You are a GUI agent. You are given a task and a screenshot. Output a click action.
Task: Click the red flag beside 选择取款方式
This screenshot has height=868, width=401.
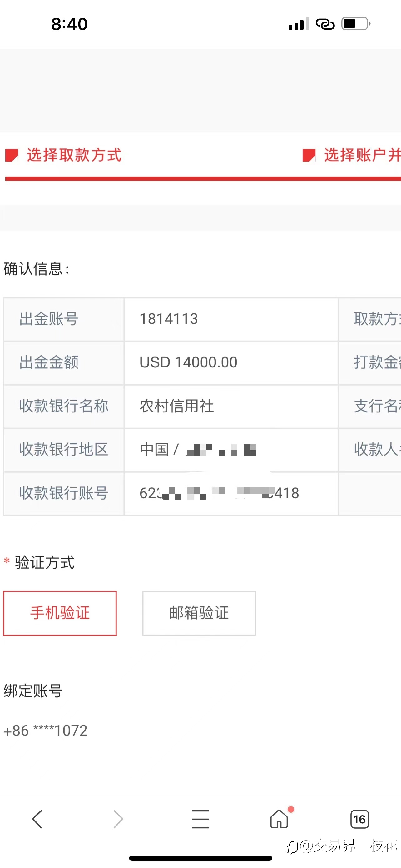(x=12, y=155)
